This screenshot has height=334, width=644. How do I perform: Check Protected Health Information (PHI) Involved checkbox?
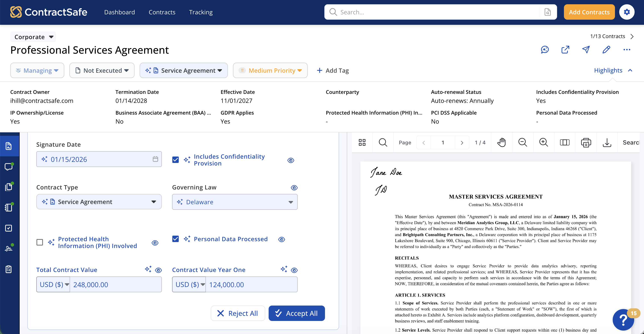point(40,242)
